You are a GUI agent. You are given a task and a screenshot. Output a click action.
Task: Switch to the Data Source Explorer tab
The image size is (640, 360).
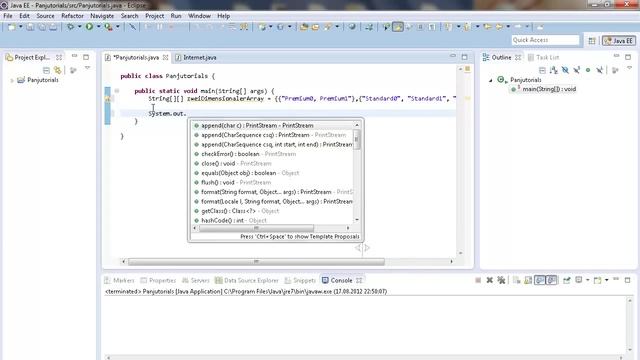[247, 280]
